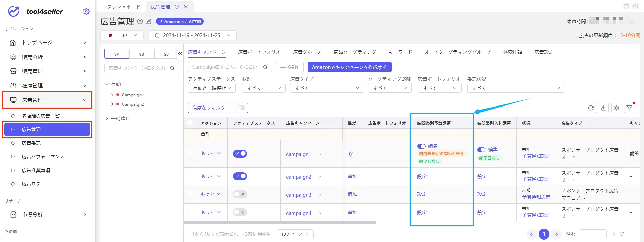Collapse the campaign tree panel with double-chevron
Screen dimensions: 644x242
[180, 54]
